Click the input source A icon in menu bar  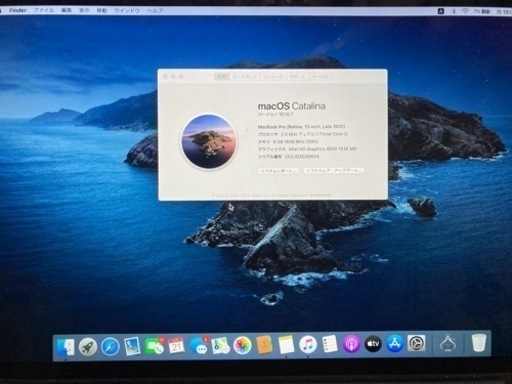[441, 11]
